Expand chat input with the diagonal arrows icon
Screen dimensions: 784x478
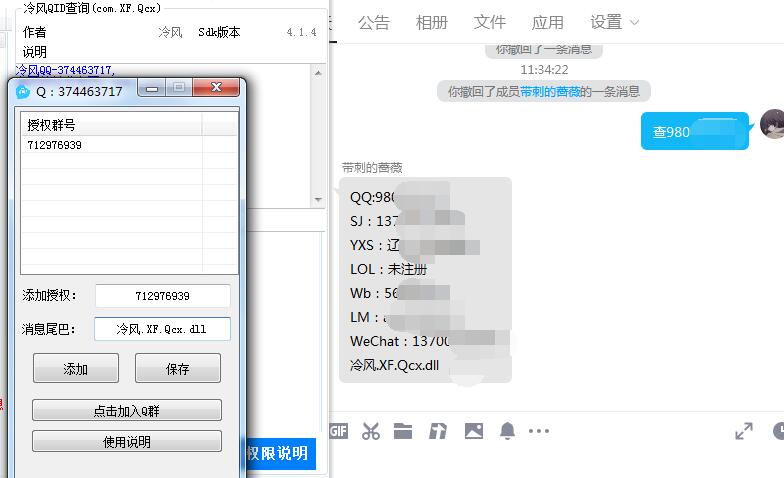744,431
